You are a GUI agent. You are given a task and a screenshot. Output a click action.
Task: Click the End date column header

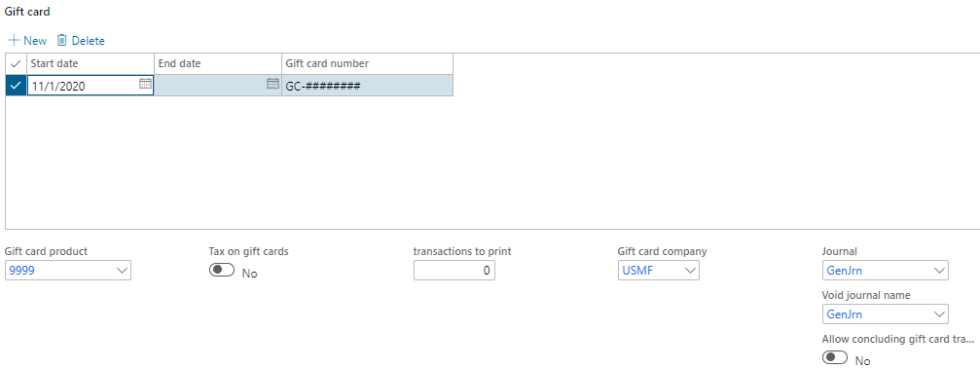pos(218,64)
